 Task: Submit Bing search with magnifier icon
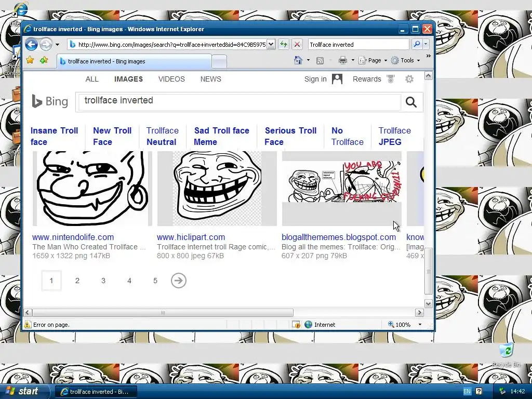(x=411, y=102)
